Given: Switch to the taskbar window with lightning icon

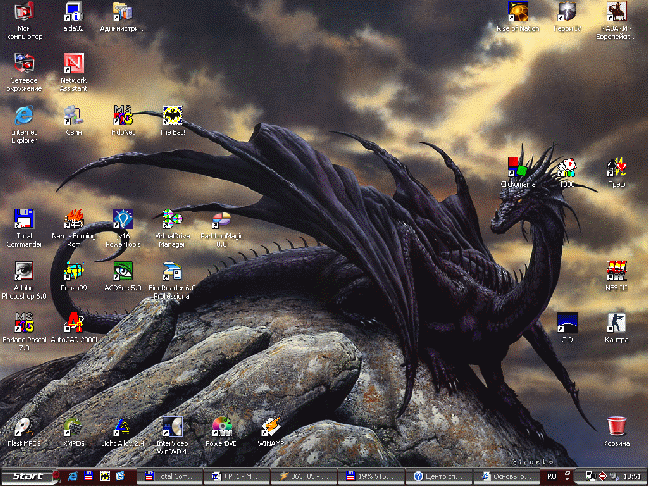Looking at the screenshot, I should (x=303, y=477).
